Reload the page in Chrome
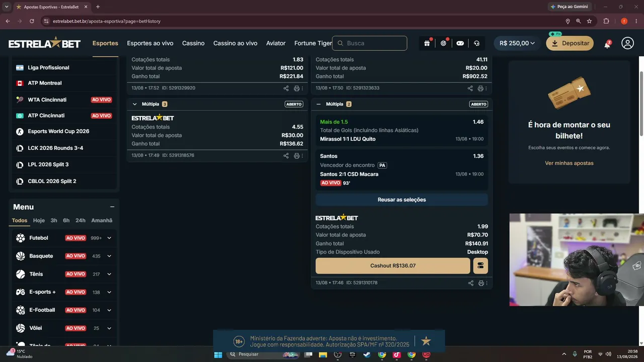 click(32, 21)
